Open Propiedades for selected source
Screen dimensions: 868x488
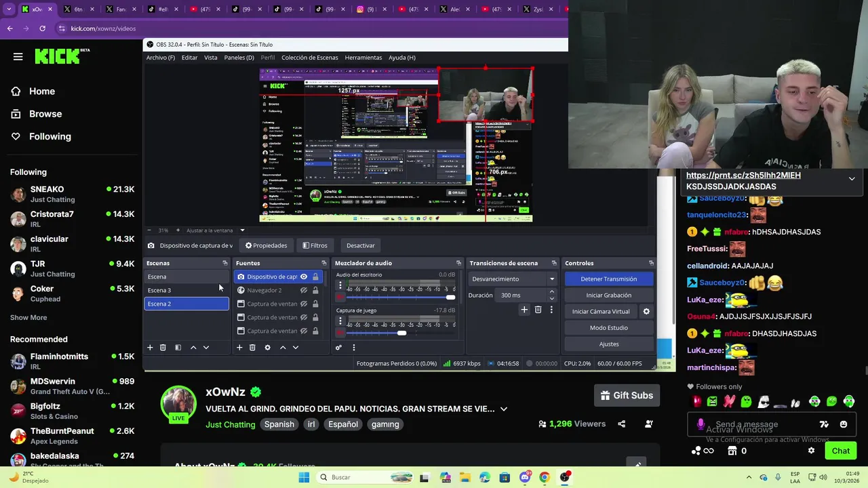point(267,245)
